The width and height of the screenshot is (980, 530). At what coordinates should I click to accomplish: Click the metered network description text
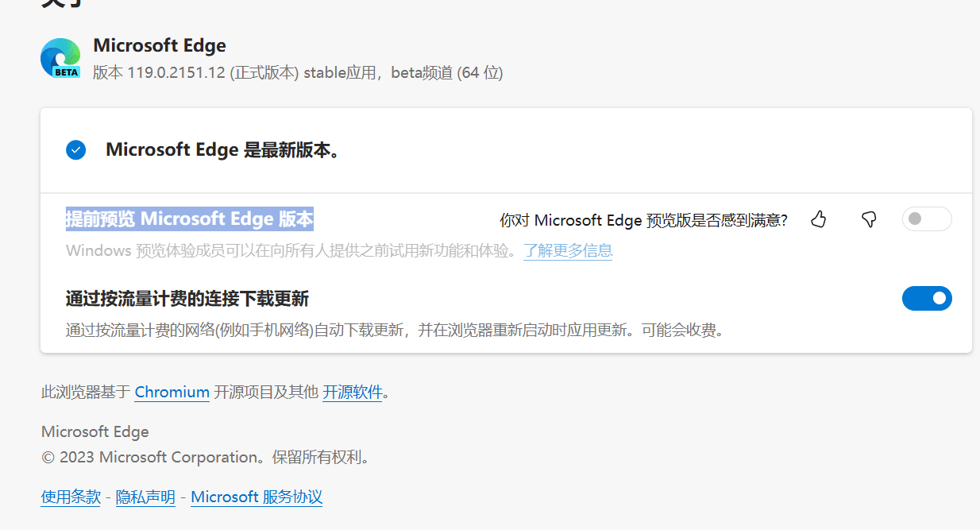pos(396,330)
